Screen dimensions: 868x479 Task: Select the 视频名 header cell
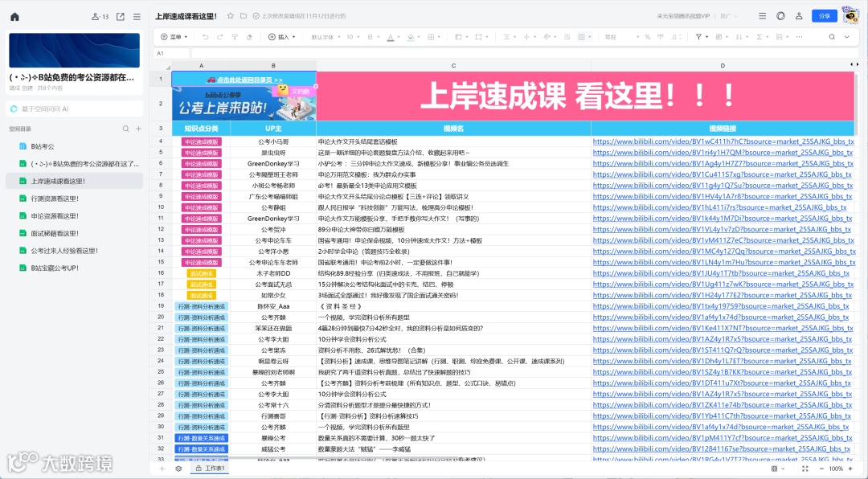(453, 129)
